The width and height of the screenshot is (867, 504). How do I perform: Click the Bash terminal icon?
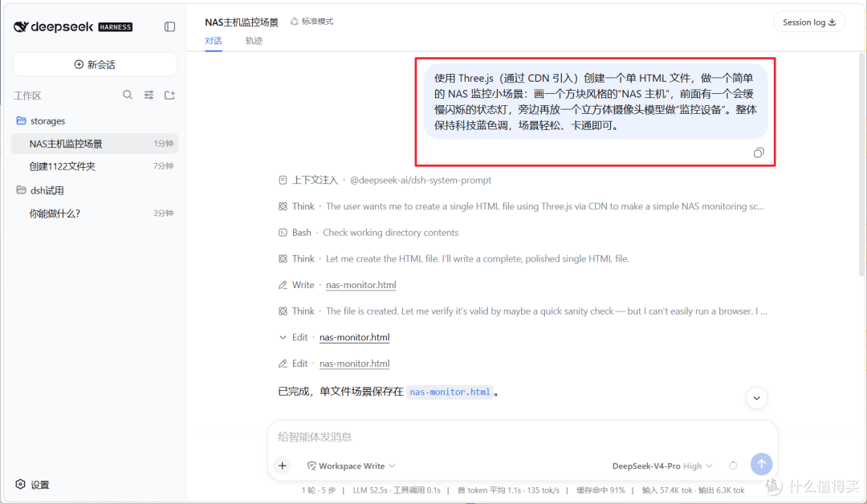tap(283, 233)
